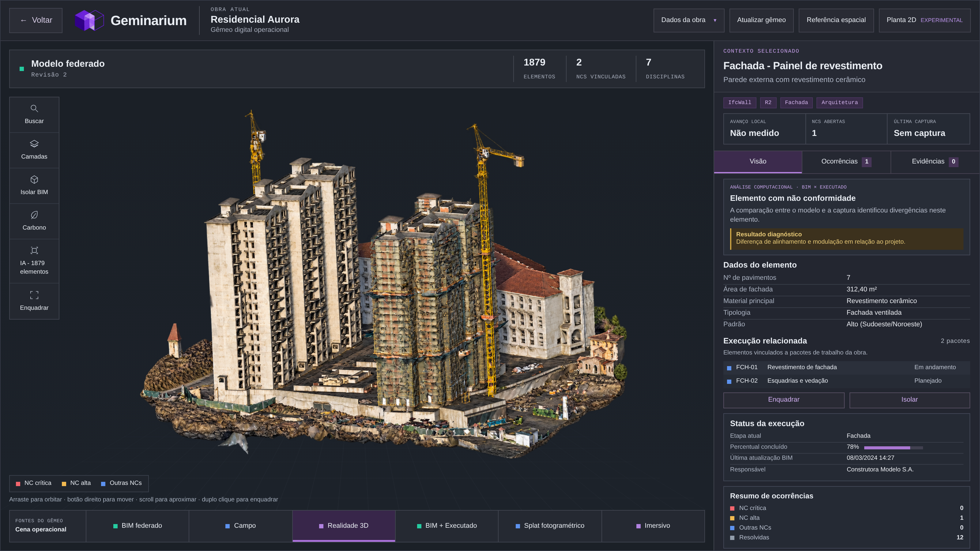Open the Buscar search tool
The width and height of the screenshot is (980, 551).
34,114
